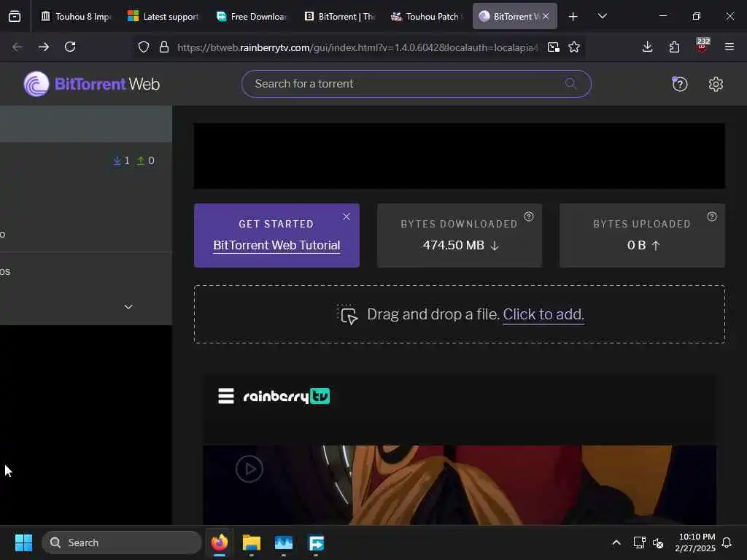747x560 pixels.
Task: Show hidden system tray icons
Action: [x=616, y=542]
